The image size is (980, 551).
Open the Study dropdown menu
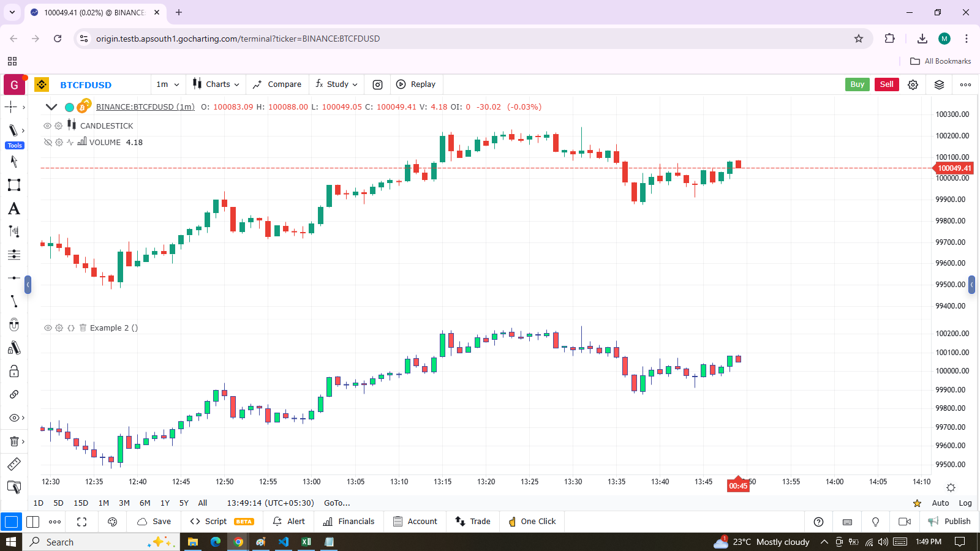point(336,84)
